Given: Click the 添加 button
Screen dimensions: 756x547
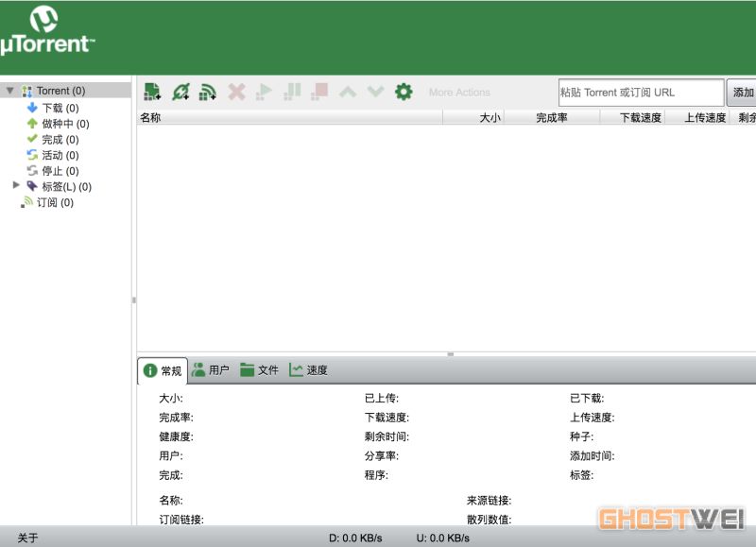Looking at the screenshot, I should point(743,93).
